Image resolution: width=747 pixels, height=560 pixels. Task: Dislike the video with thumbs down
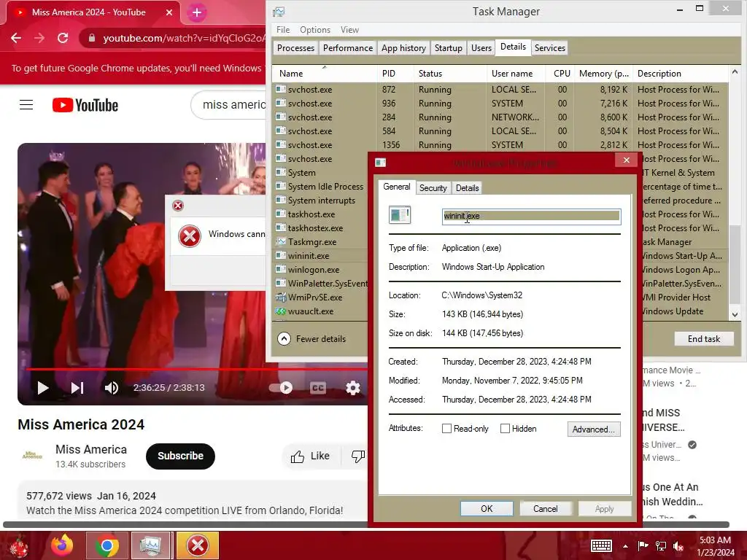357,456
